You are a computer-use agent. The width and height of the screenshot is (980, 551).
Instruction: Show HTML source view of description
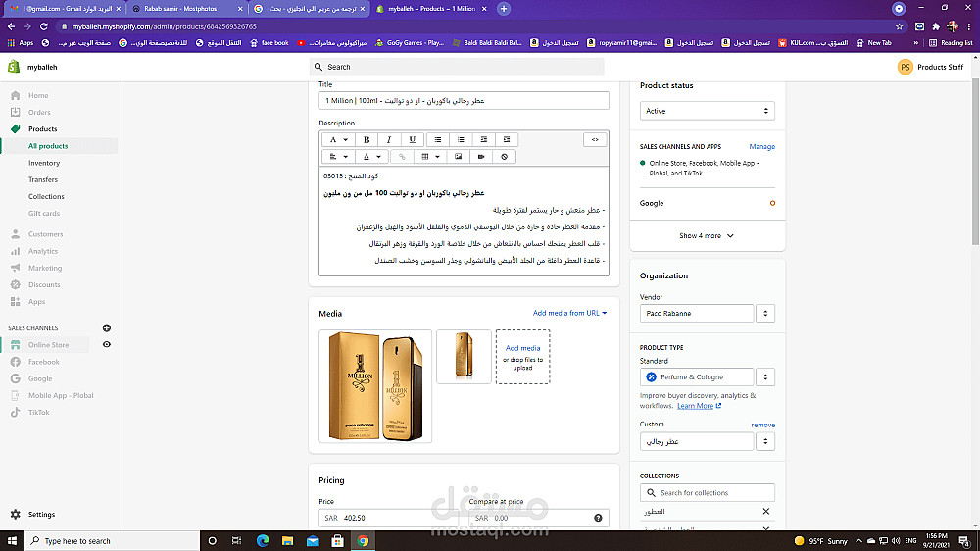(595, 139)
